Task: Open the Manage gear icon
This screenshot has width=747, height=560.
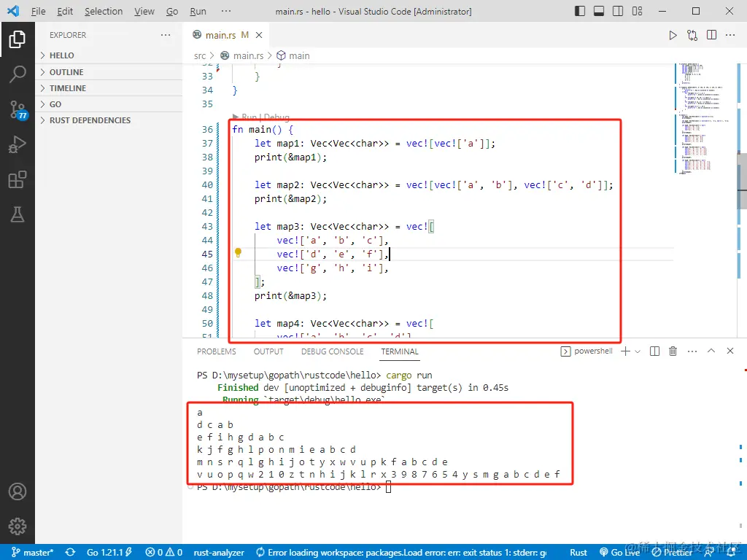Action: click(x=18, y=526)
